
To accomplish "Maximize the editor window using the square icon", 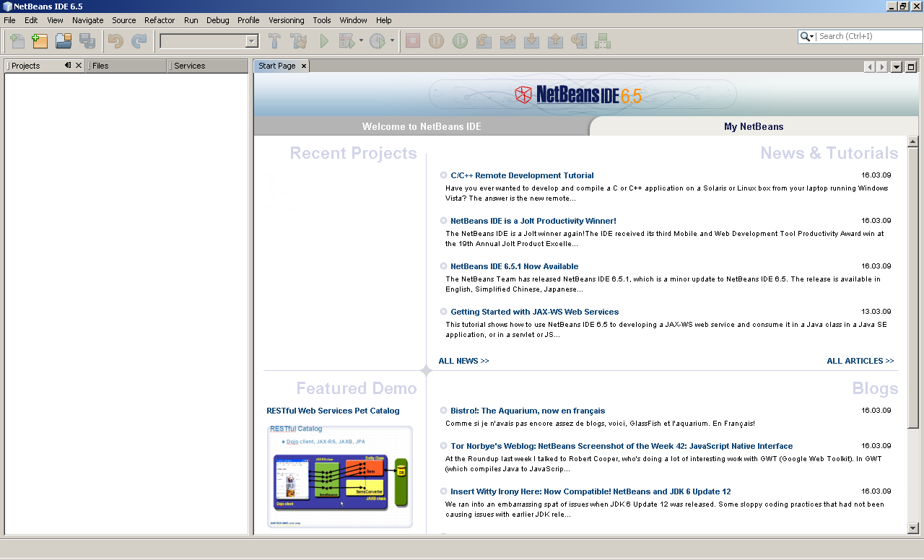I will (911, 67).
